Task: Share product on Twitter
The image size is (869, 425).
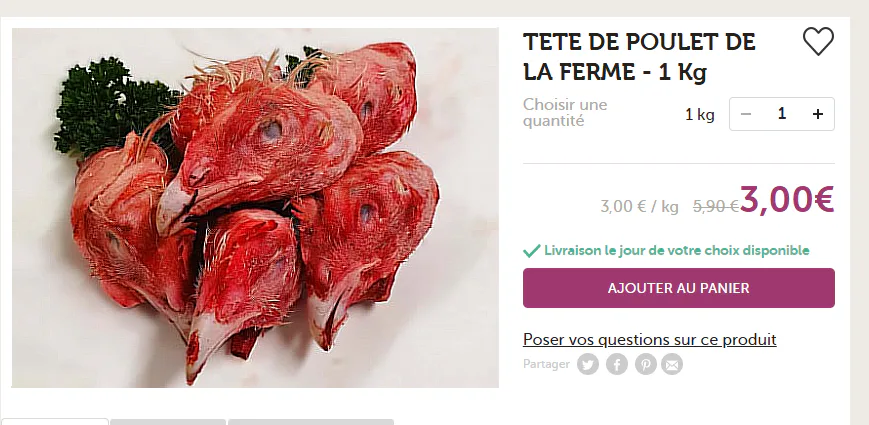Action: point(588,365)
